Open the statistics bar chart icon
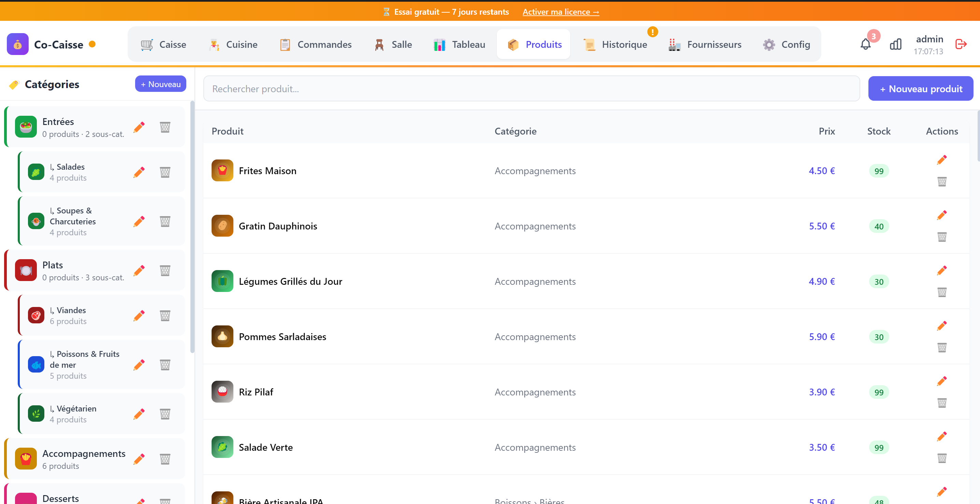 tap(895, 44)
